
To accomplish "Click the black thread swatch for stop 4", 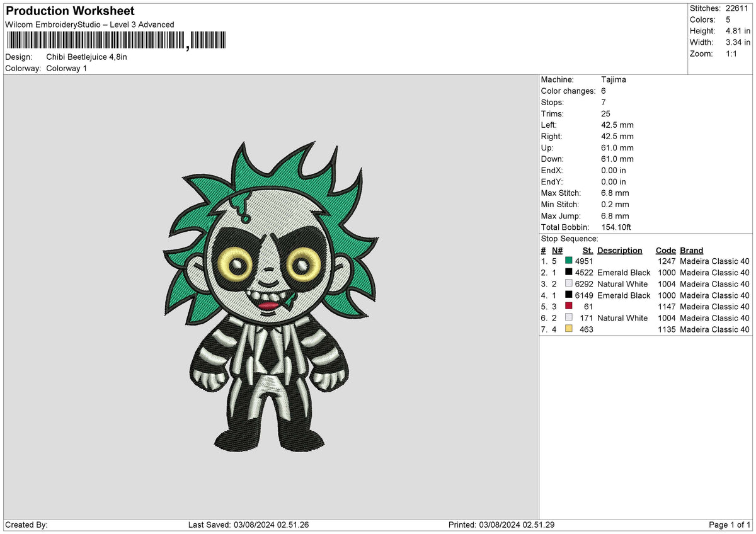I will click(x=568, y=295).
